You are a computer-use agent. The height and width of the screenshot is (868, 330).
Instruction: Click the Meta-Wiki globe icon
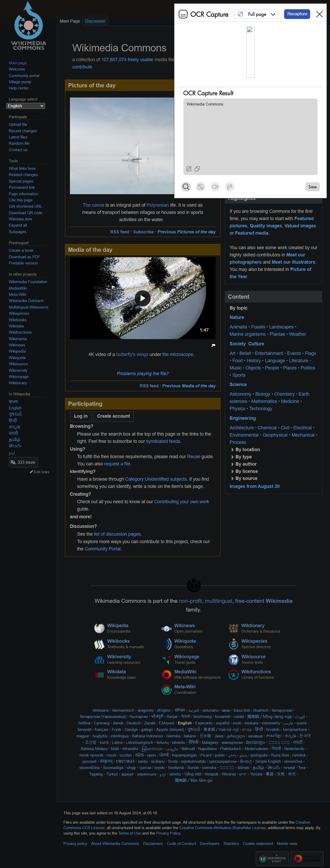(x=166, y=690)
